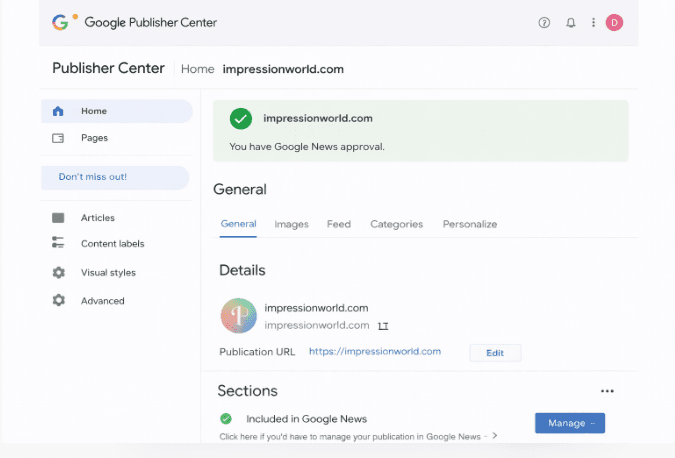Switch to the Images tab

point(291,224)
